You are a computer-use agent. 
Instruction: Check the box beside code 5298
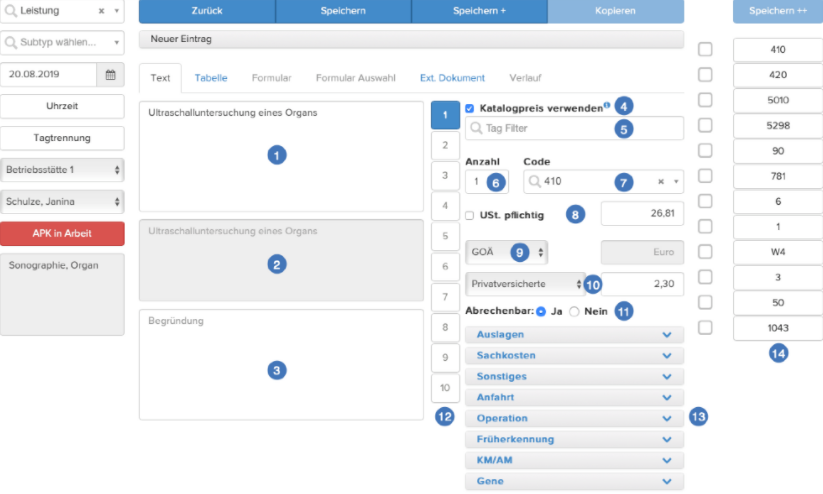tap(705, 125)
